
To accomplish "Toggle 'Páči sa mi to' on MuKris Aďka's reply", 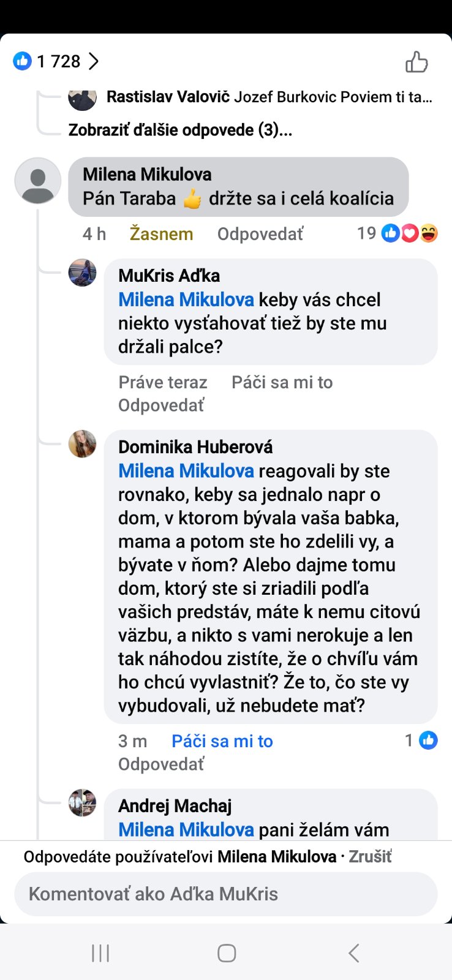I will tap(282, 382).
